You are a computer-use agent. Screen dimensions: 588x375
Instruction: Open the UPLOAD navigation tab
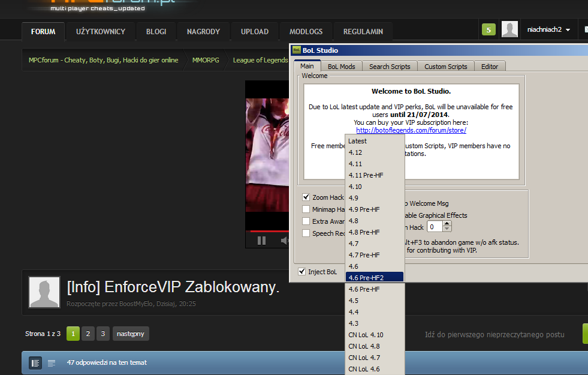255,32
